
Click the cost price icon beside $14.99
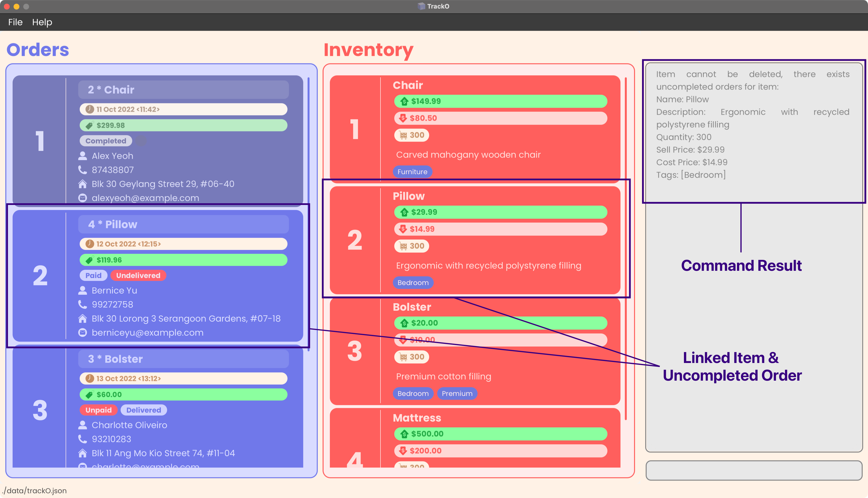click(403, 229)
